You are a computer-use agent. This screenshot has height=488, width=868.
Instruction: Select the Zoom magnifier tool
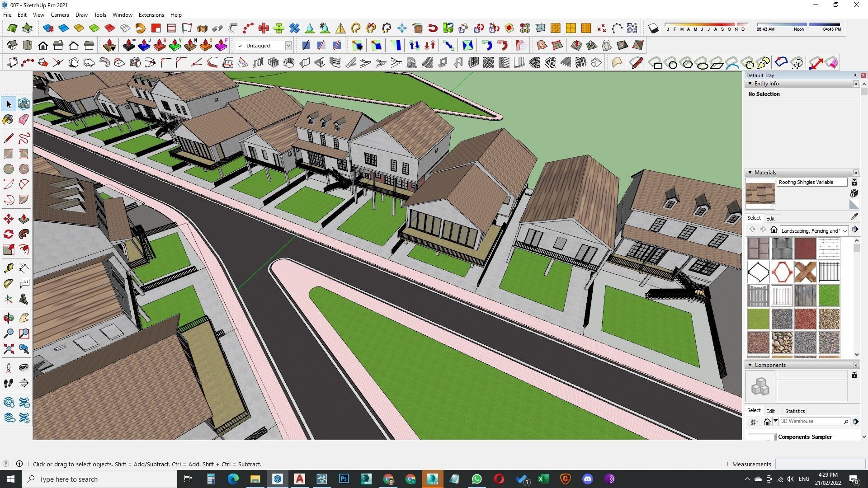(9, 333)
